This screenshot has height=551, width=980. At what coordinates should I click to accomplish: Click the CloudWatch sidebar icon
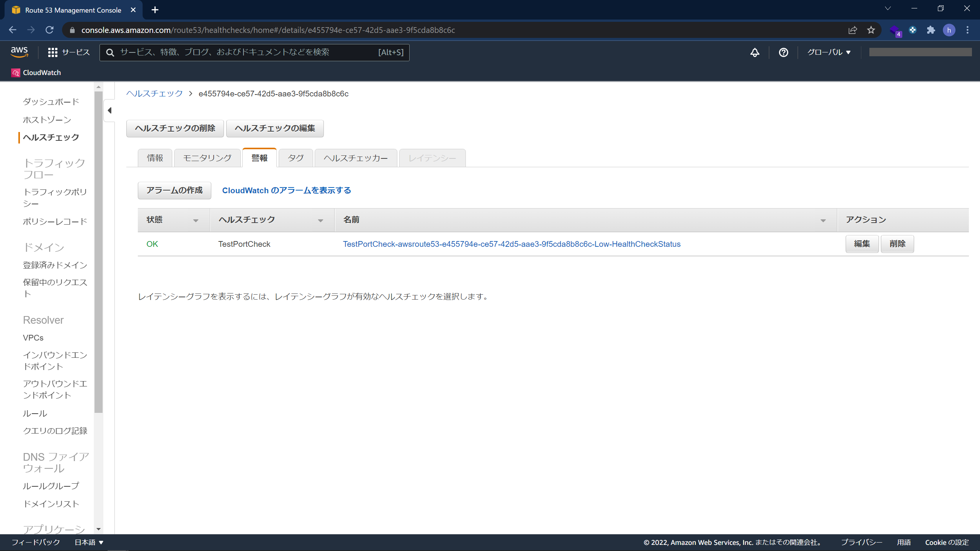(x=15, y=73)
